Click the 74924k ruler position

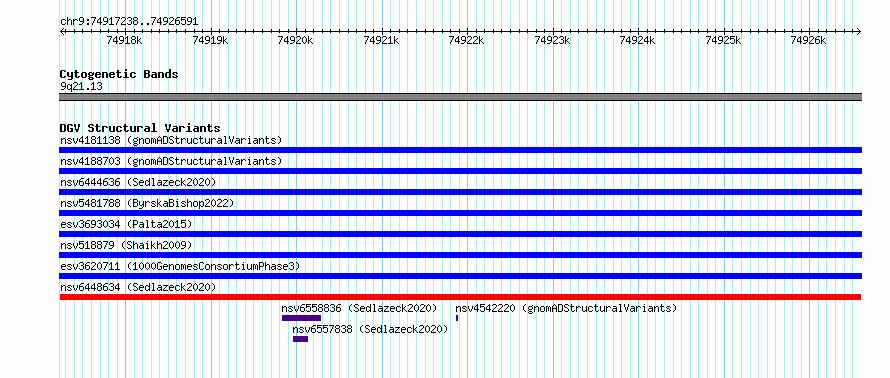pos(637,40)
